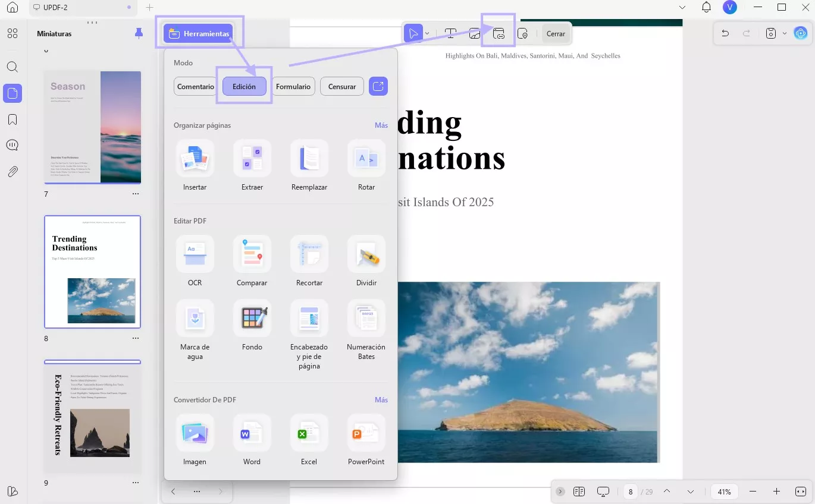Convert PDF to PowerPoint
Screen dimensions: 815x504
coord(366,440)
